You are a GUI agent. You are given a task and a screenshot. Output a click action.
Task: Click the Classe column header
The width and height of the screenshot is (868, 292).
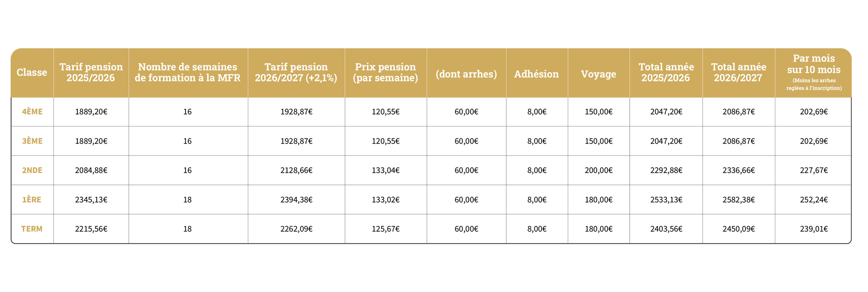[x=32, y=72]
